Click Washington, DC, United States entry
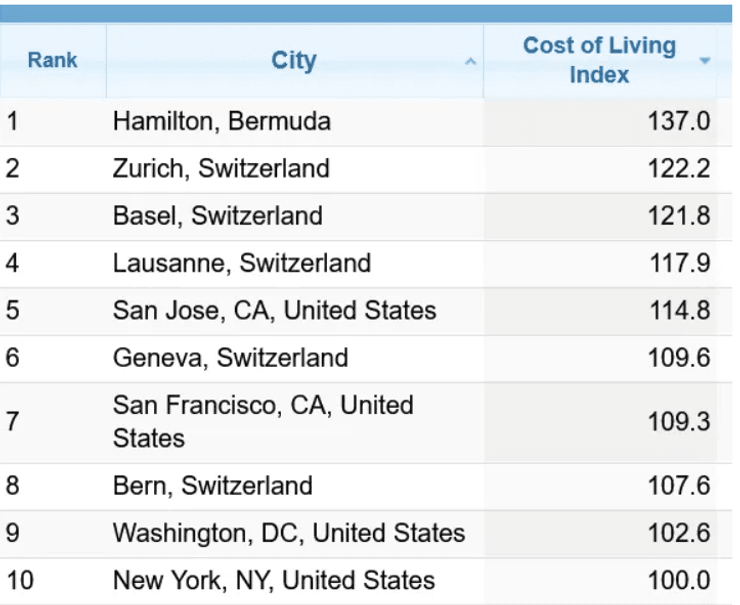Image resolution: width=740 pixels, height=605 pixels. pos(288,533)
